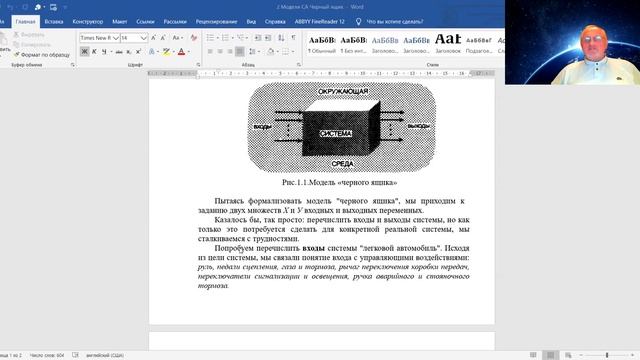This screenshot has height=360, width=640.
Task: Switch to Print Layout view icon
Action: coord(550,356)
